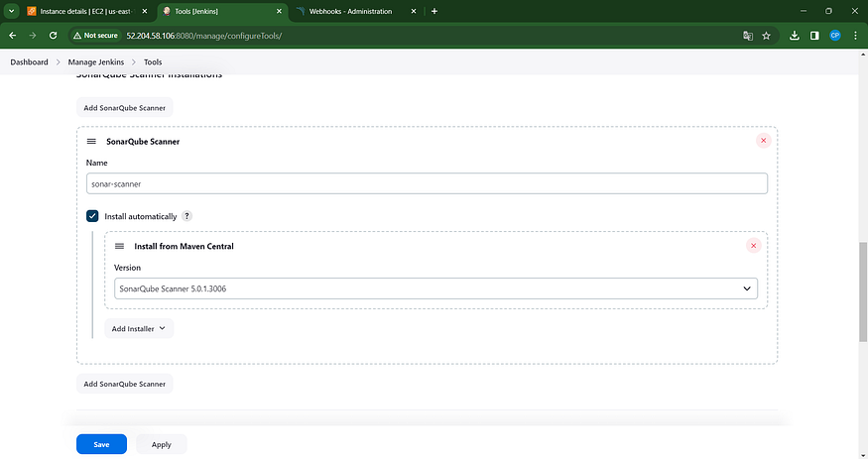Restore down the browser window
The width and height of the screenshot is (868, 459).
pos(828,11)
